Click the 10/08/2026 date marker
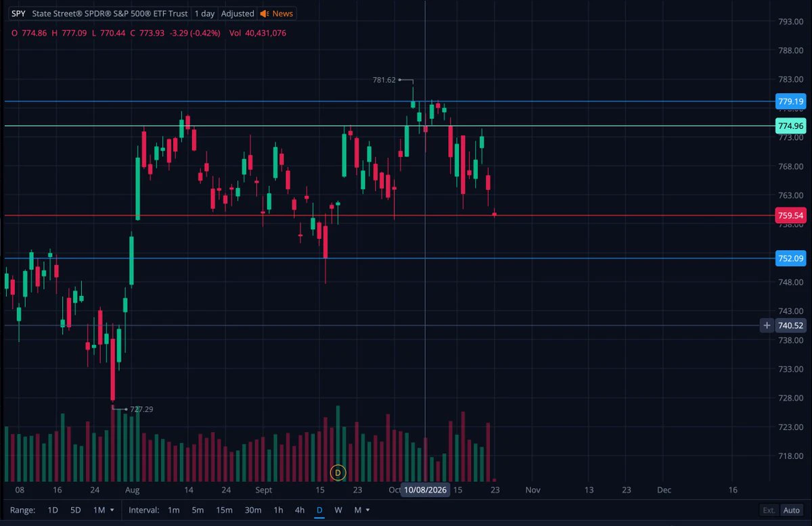 pos(426,490)
